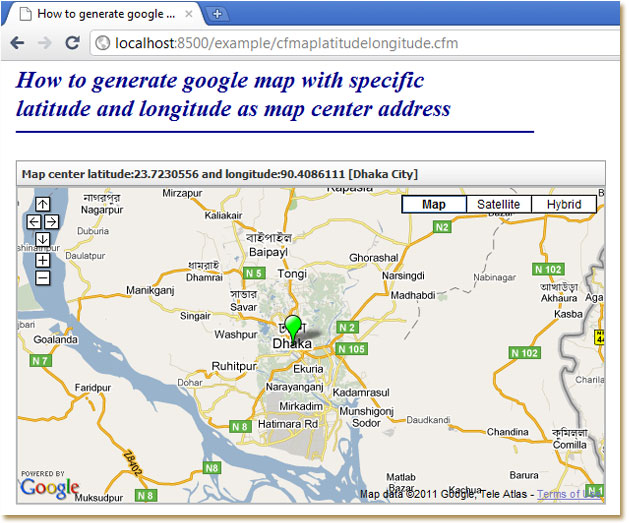Click the 'How to generate google map' heading

pyautogui.click(x=233, y=94)
